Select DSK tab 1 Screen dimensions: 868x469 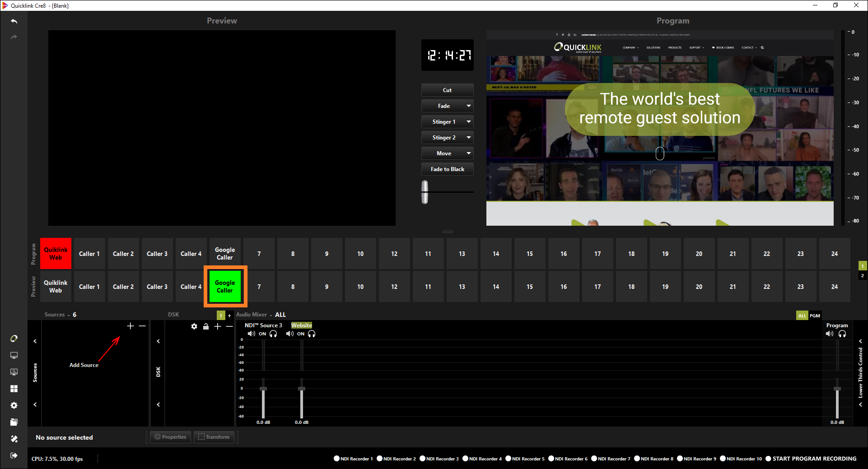click(221, 316)
